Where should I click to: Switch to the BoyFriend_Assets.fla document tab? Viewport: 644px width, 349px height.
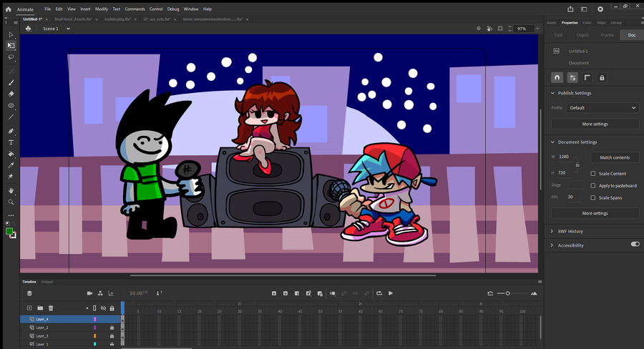pos(74,19)
